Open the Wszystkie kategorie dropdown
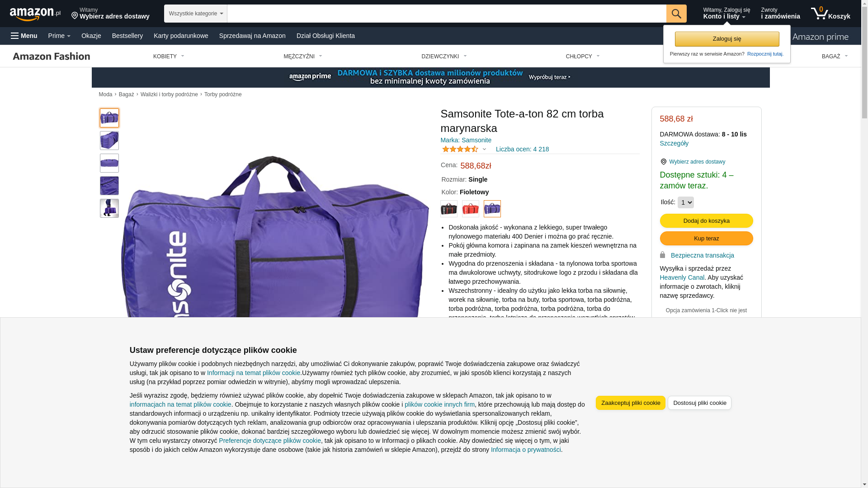The image size is (868, 488). point(196,14)
